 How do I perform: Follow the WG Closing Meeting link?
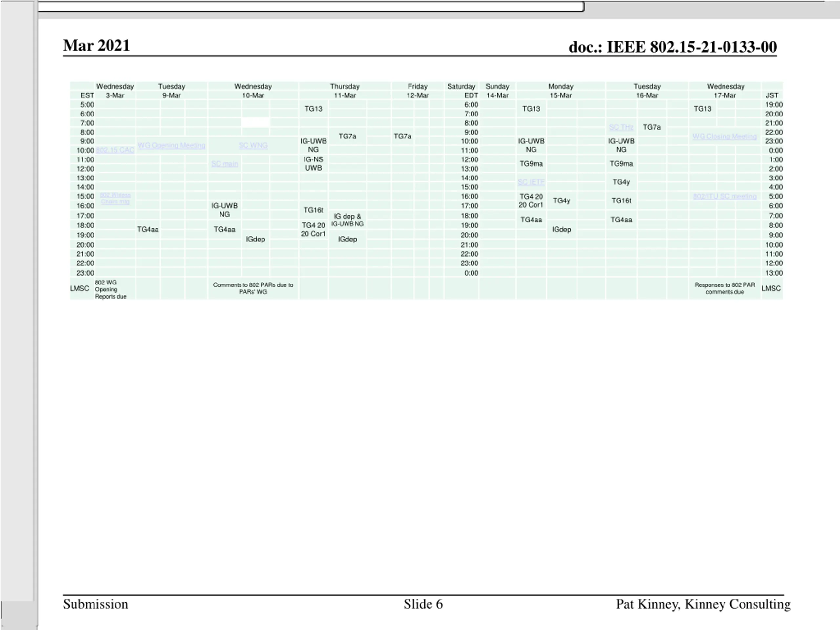(724, 136)
